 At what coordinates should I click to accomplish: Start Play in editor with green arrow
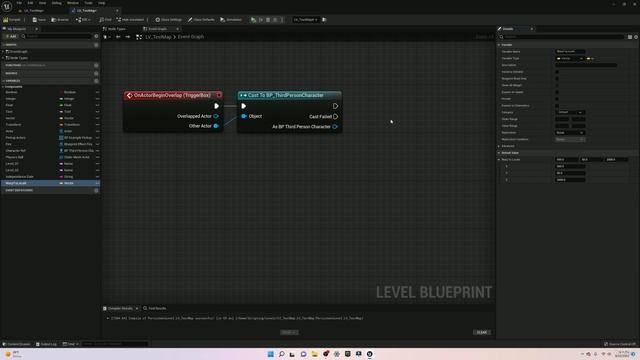[253, 20]
